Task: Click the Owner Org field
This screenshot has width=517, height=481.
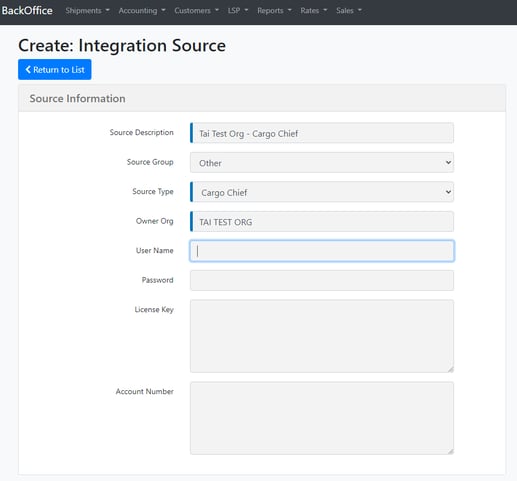Action: [322, 222]
